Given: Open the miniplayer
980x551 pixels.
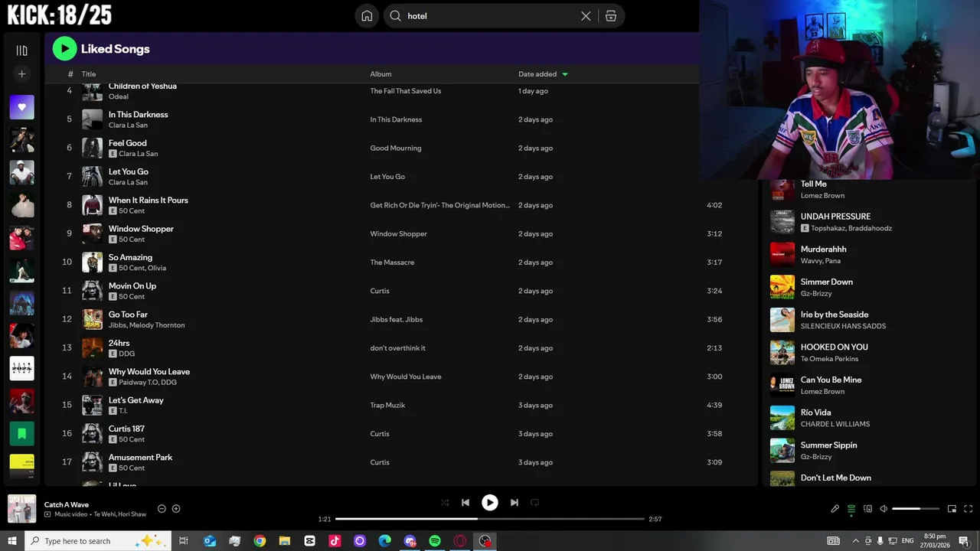Looking at the screenshot, I should tap(952, 509).
